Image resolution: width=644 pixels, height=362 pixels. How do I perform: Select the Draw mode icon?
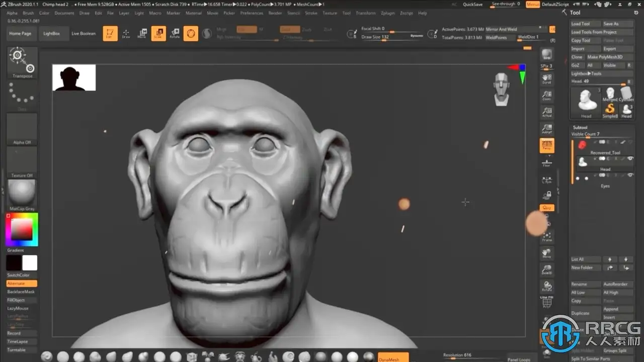pos(126,34)
